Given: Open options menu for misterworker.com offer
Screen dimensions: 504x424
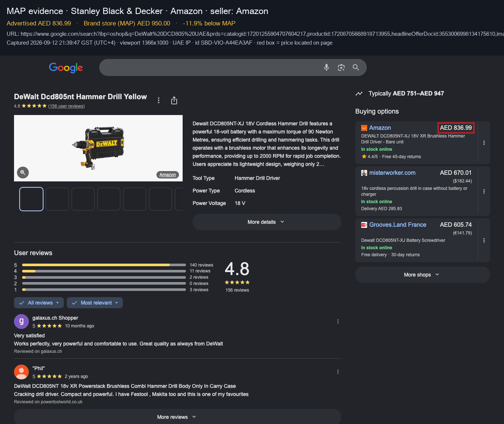Looking at the screenshot, I should [x=484, y=191].
